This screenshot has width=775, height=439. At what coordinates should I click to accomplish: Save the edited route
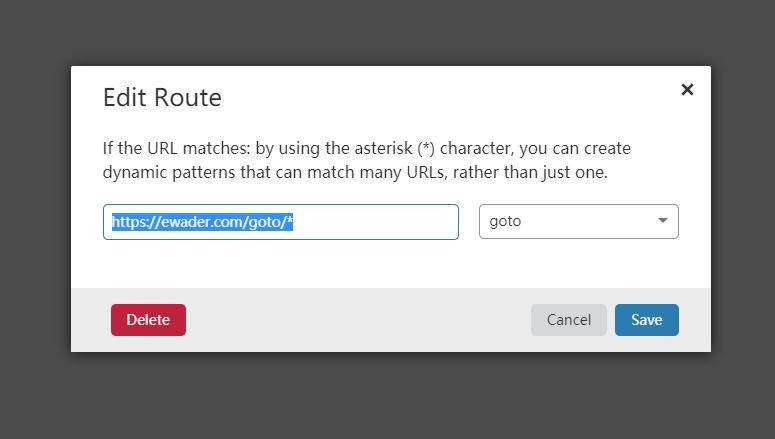[646, 320]
